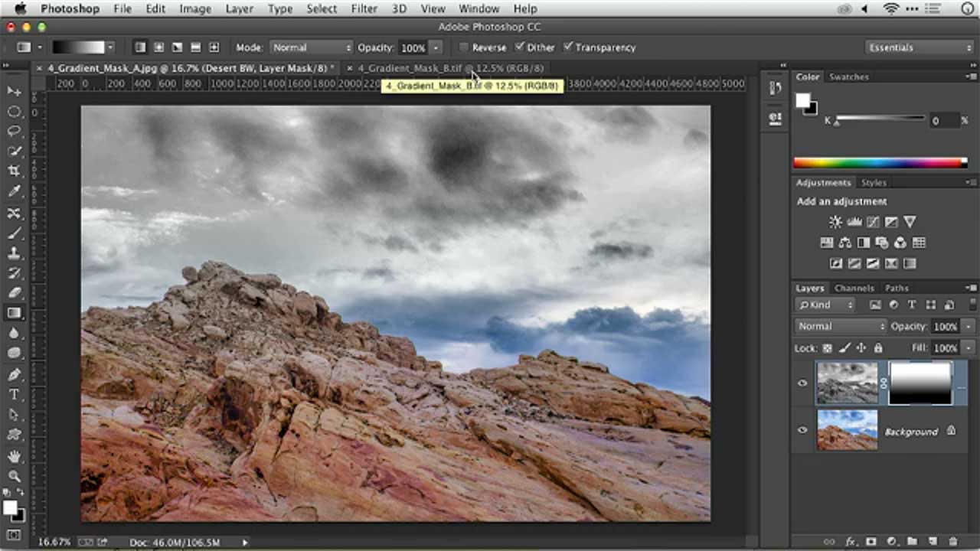This screenshot has width=980, height=551.
Task: Click the foreground color swatch in Color panel
Action: (x=802, y=101)
